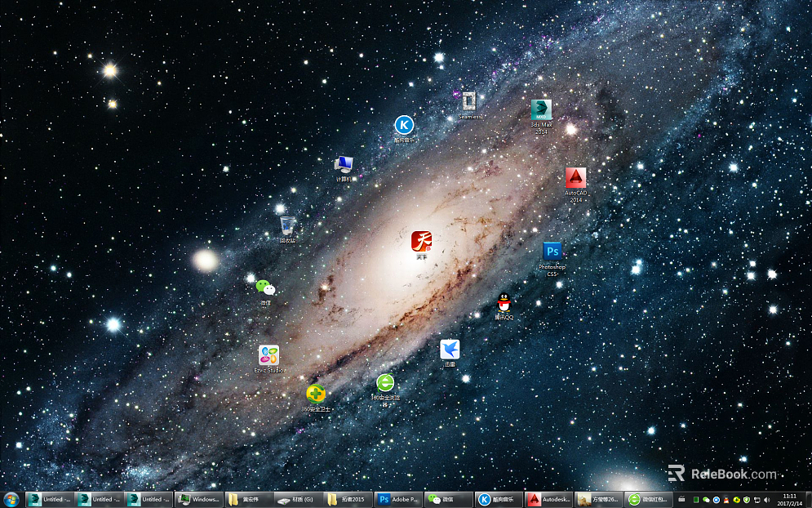Open the calendar via the taskbar clock
The image size is (812, 508).
coord(789,499)
